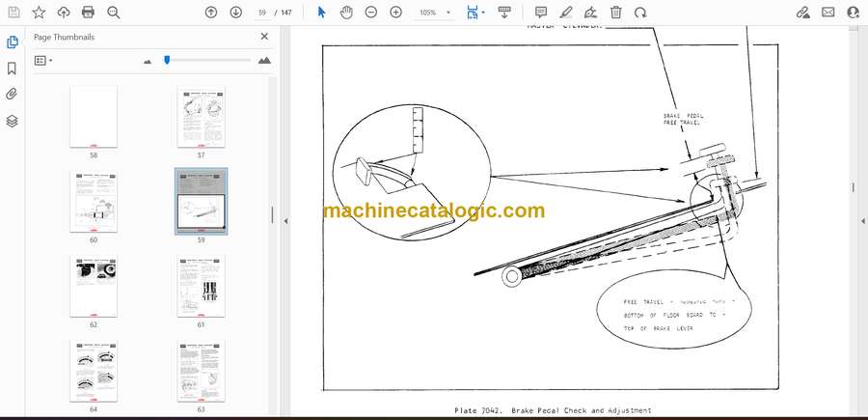868x420 pixels.
Task: Click the star bookmark icon
Action: pos(39,13)
